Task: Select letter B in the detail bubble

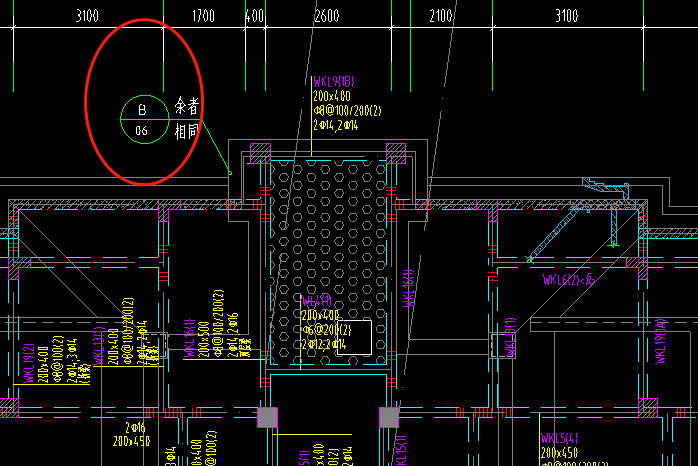Action: tap(142, 110)
